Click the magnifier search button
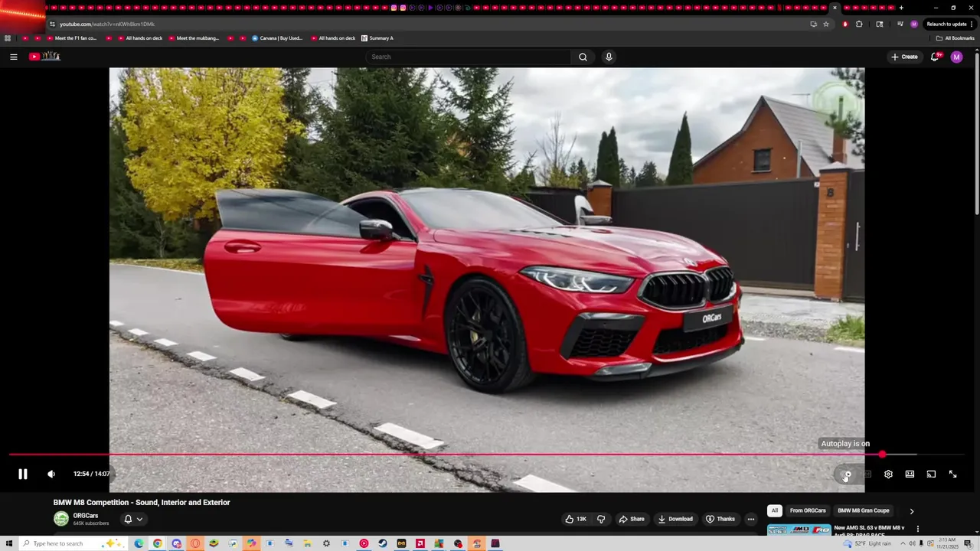980x551 pixels. [x=583, y=57]
